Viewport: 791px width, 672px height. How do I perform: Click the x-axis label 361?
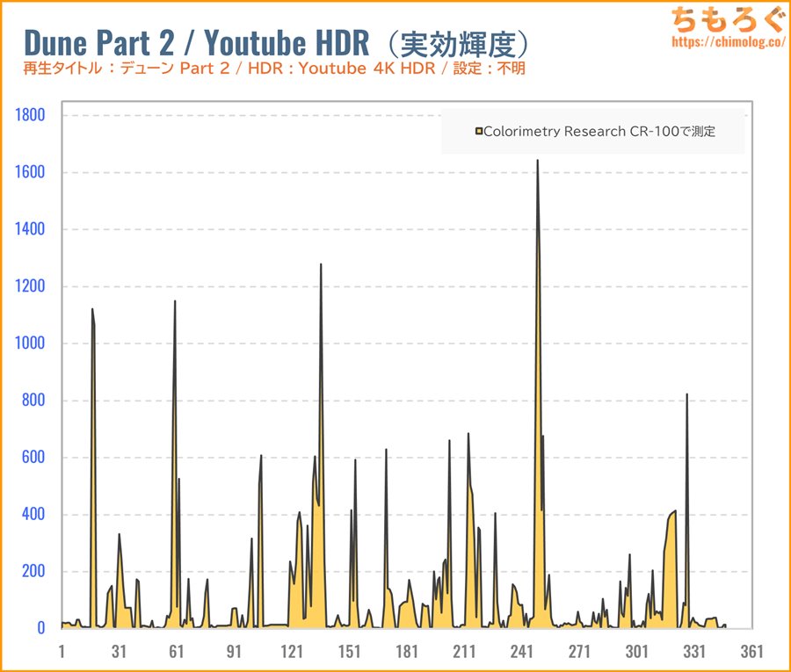tap(751, 651)
